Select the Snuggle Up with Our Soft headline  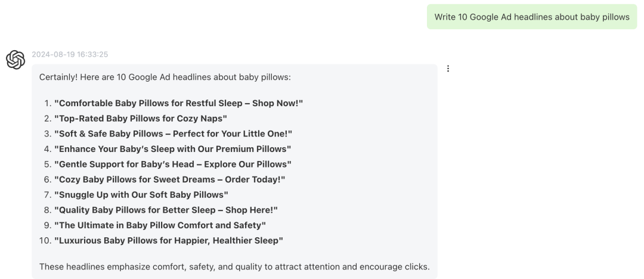coord(141,194)
